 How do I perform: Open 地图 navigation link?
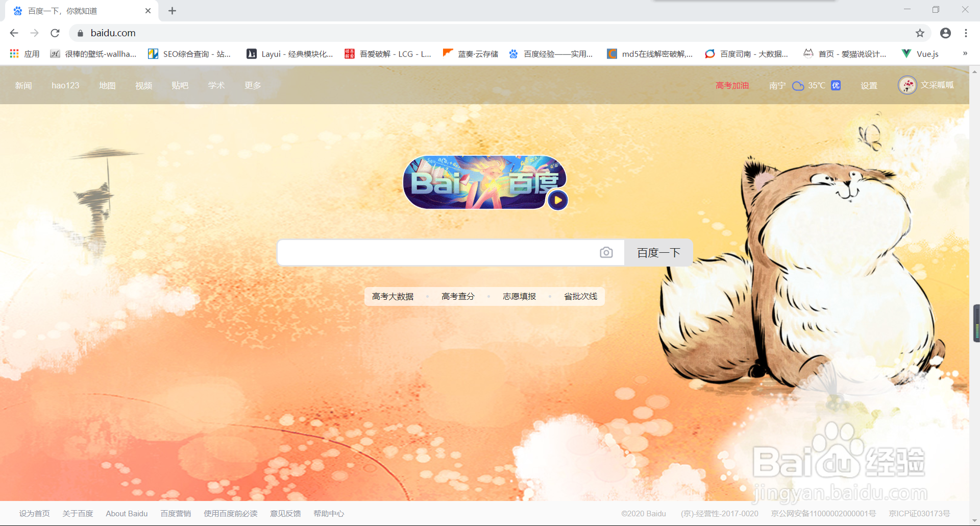(x=107, y=85)
